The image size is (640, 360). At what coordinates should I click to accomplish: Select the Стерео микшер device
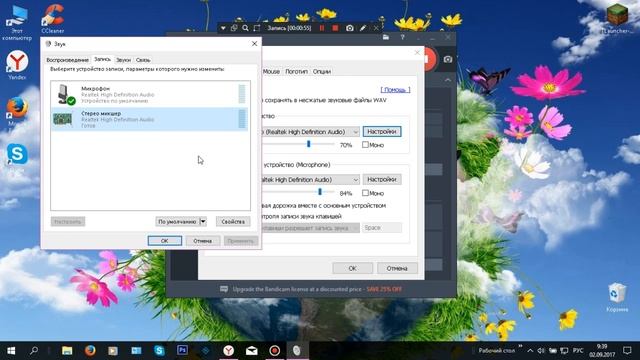tap(150, 119)
